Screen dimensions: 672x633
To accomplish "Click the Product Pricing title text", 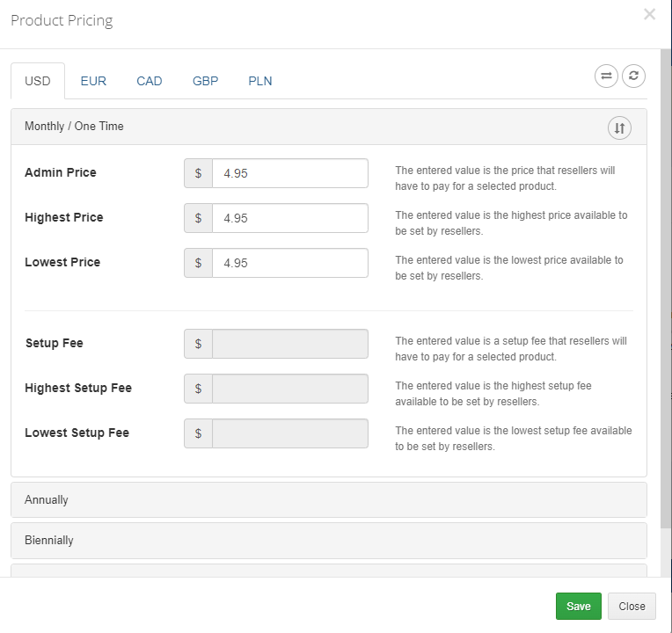I will click(62, 20).
